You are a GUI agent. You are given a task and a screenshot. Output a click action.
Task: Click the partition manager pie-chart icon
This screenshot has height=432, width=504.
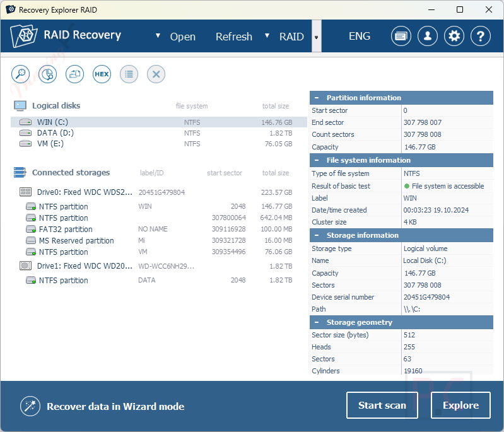(x=47, y=74)
